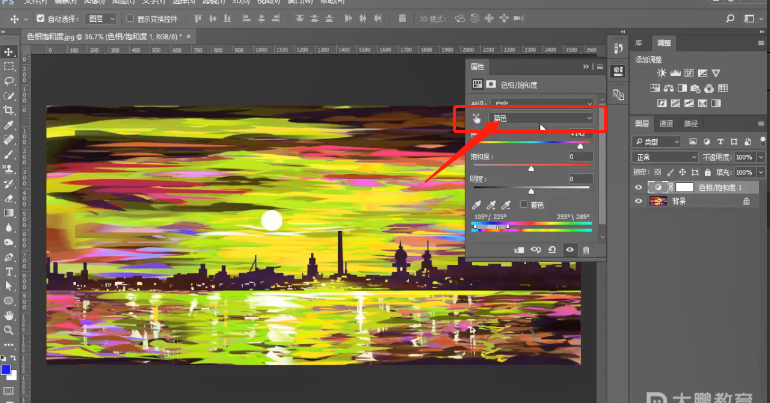Enable the 显示变换控件 checkbox

click(130, 18)
